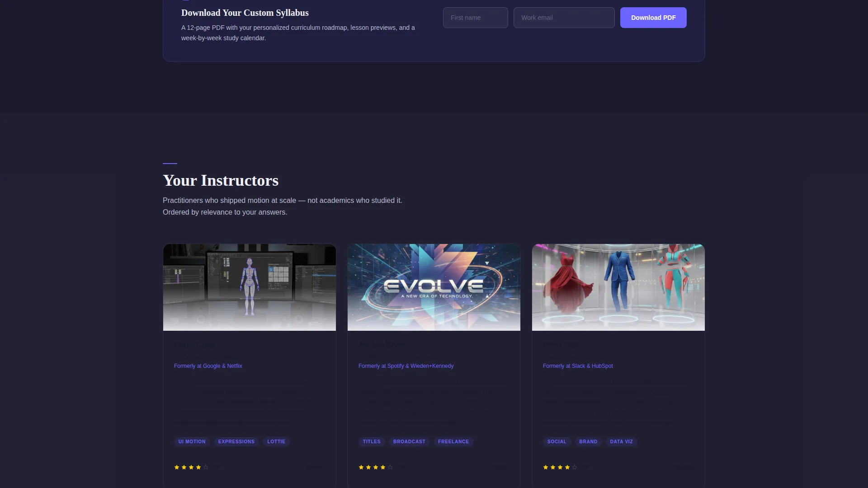
Task: Select the FREELANCE tag
Action: (x=453, y=441)
